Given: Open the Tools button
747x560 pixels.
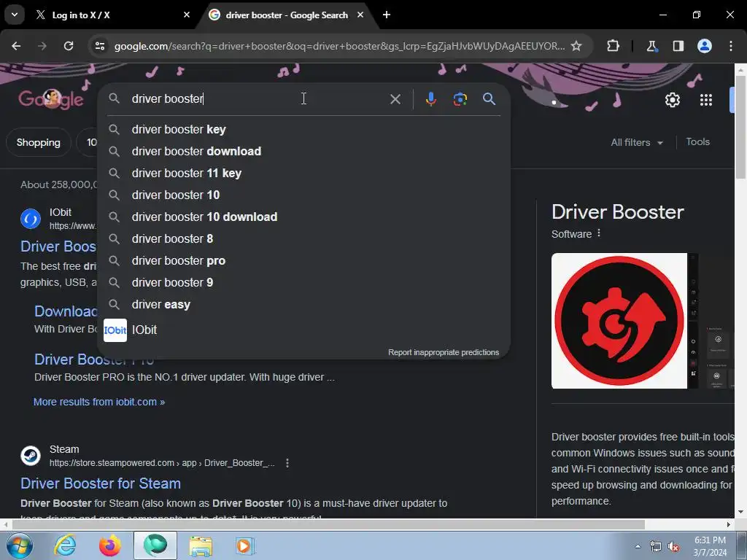Looking at the screenshot, I should (x=697, y=142).
